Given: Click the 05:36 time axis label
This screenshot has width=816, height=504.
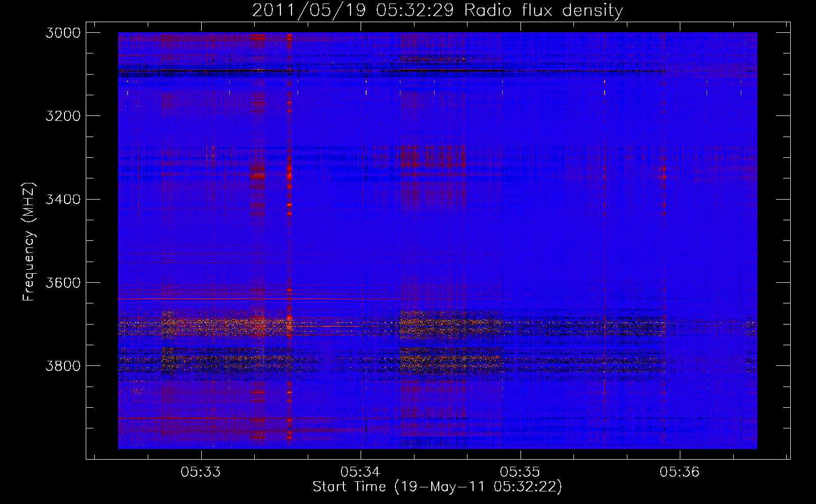Looking at the screenshot, I should point(679,472).
